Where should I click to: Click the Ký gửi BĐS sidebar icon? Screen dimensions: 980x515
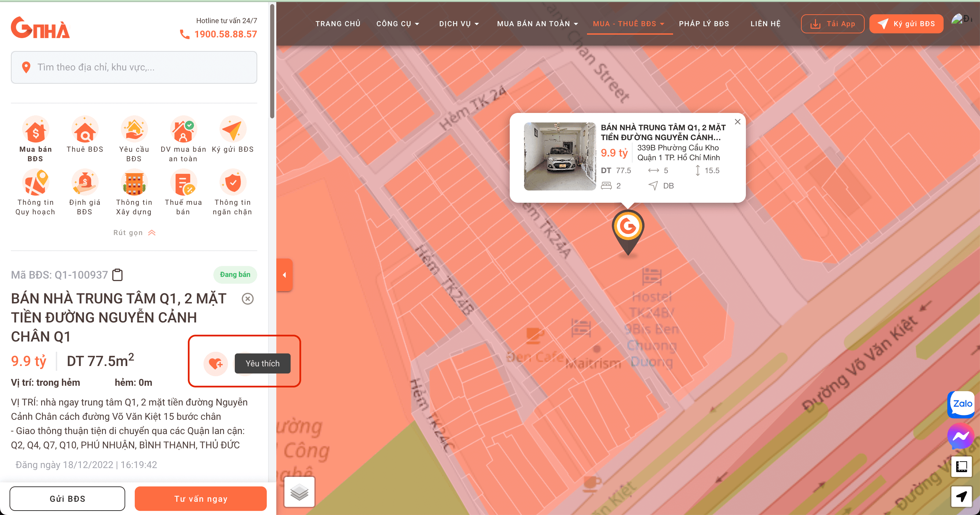232,130
